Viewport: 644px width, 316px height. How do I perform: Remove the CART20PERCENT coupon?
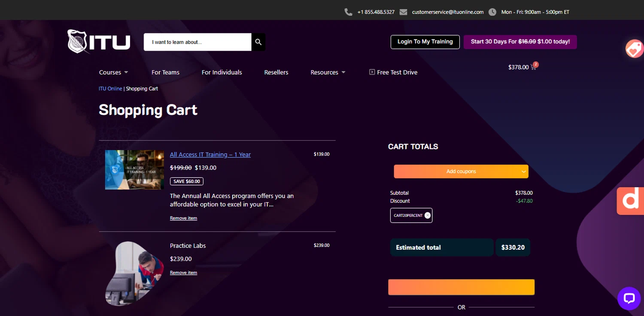(427, 215)
